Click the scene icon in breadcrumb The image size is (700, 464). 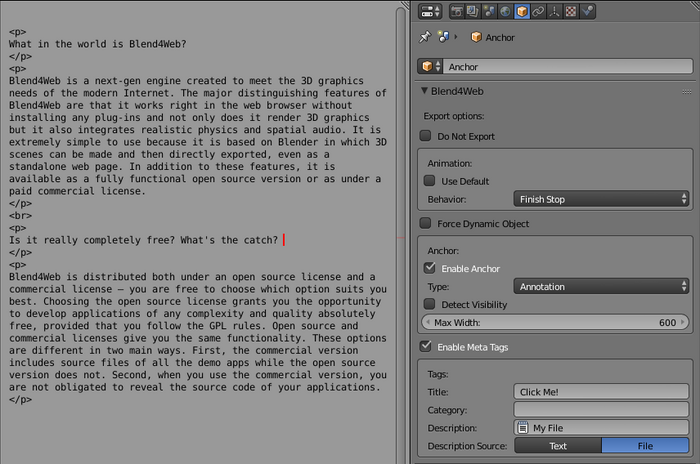tap(443, 37)
